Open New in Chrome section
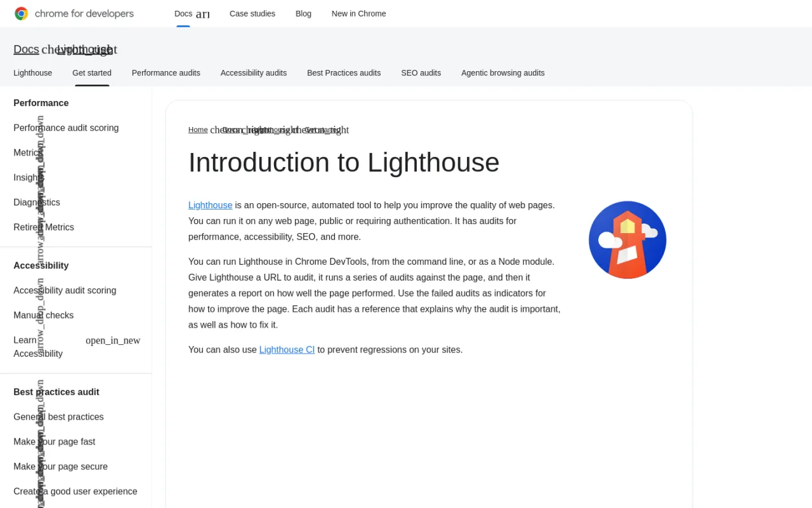The image size is (812, 508). click(x=358, y=13)
